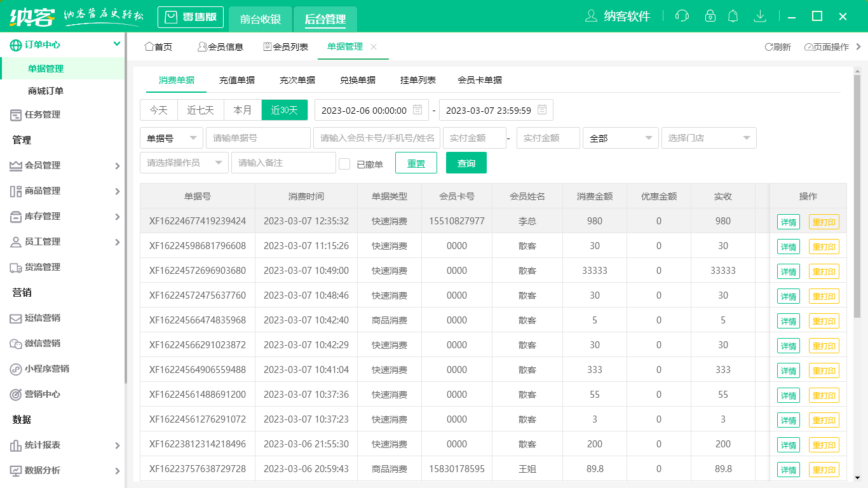Click the green 查询 button

pyautogui.click(x=466, y=163)
